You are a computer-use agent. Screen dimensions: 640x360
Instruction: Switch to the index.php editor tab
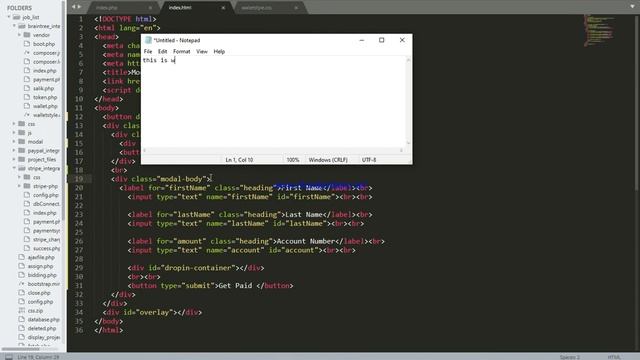pos(107,8)
